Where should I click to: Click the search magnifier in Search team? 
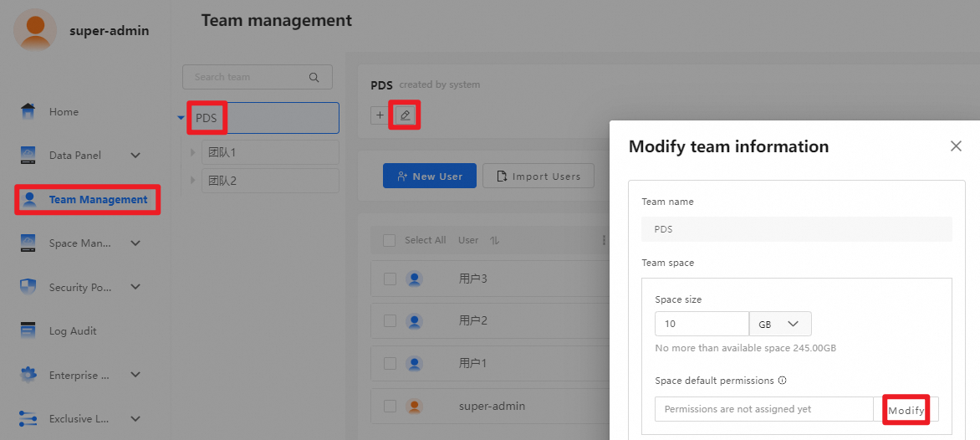coord(314,77)
